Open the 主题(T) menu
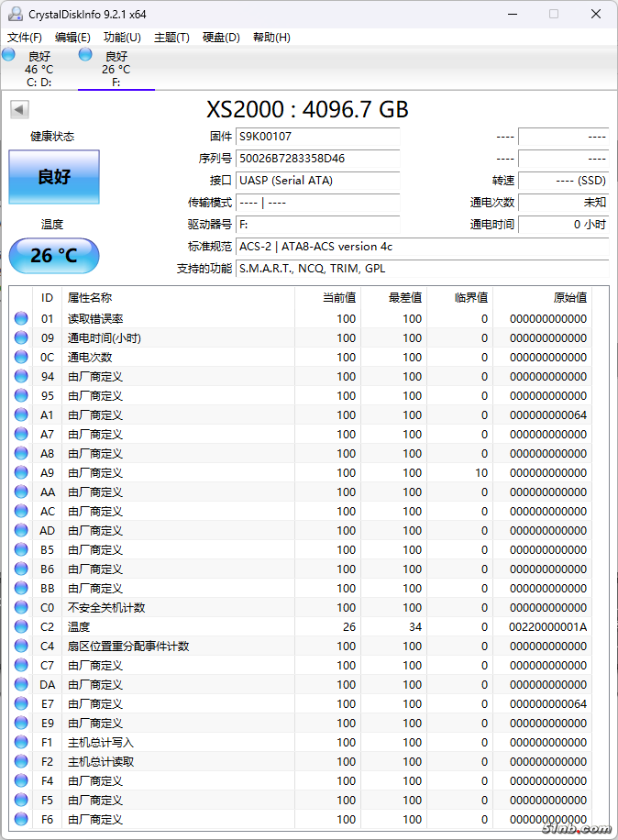Screen dimensions: 618x840 click(171, 38)
